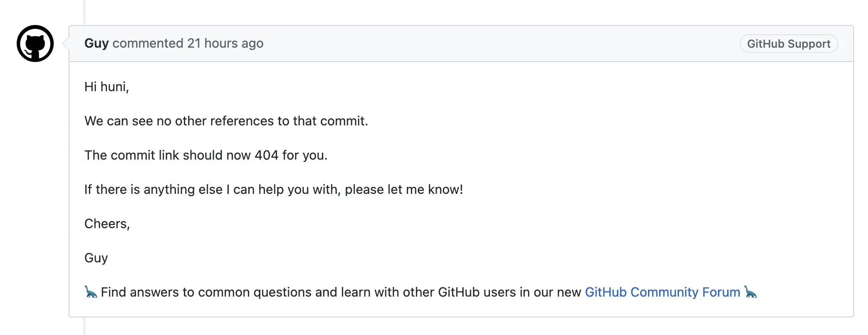Click the "Cheers," sign-off line
The height and width of the screenshot is (335, 868).
point(107,223)
